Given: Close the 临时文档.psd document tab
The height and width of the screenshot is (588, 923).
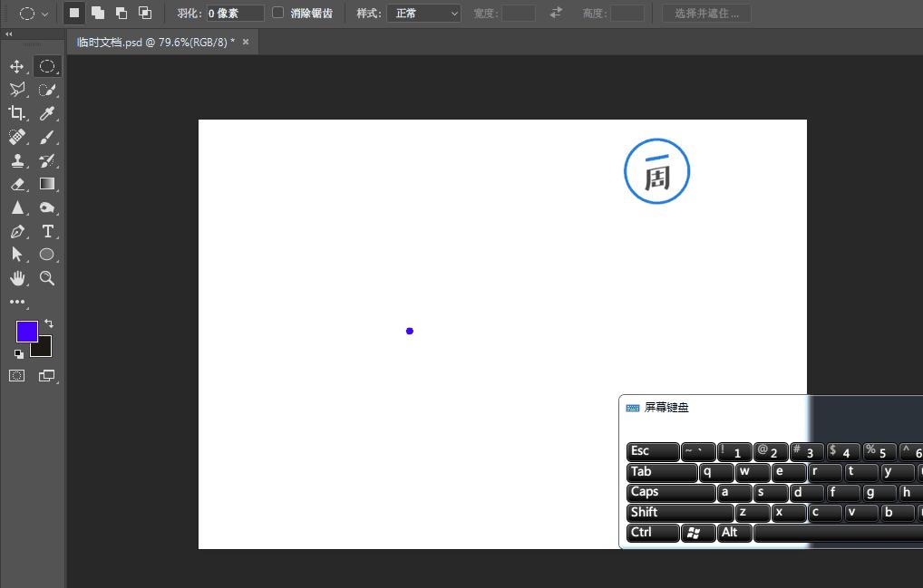Looking at the screenshot, I should [x=245, y=42].
